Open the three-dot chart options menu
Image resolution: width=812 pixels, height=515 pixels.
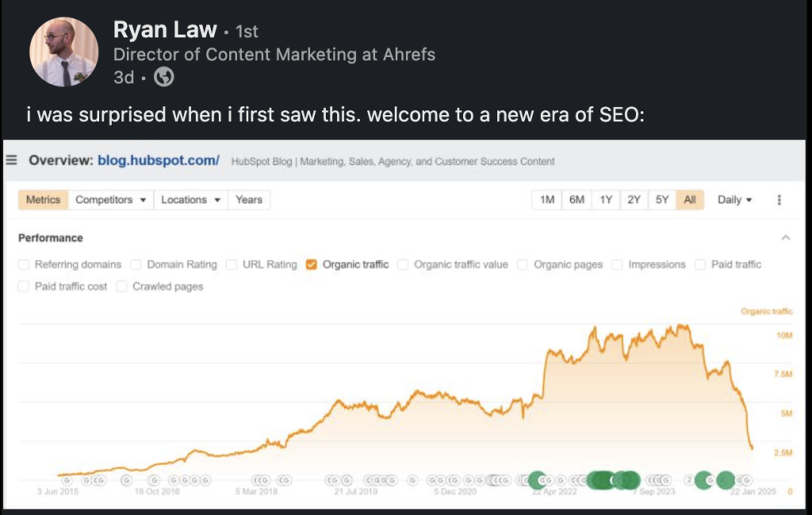pyautogui.click(x=779, y=200)
